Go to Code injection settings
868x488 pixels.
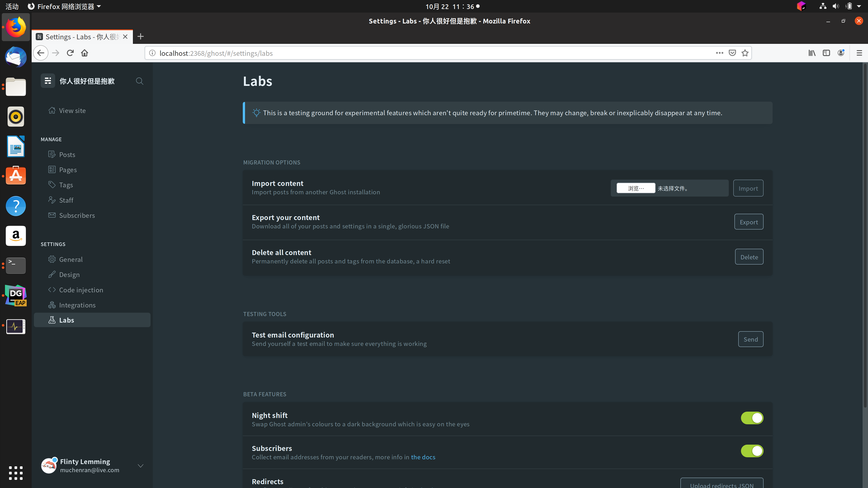(x=81, y=290)
